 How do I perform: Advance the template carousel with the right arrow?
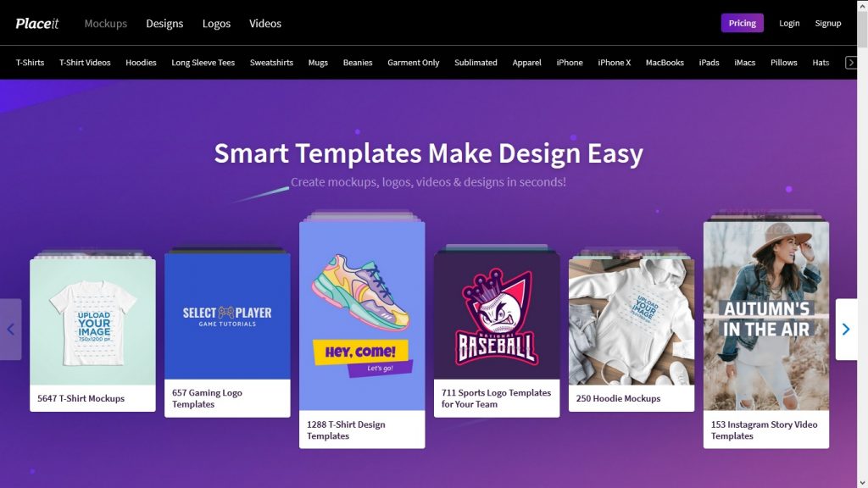point(846,330)
